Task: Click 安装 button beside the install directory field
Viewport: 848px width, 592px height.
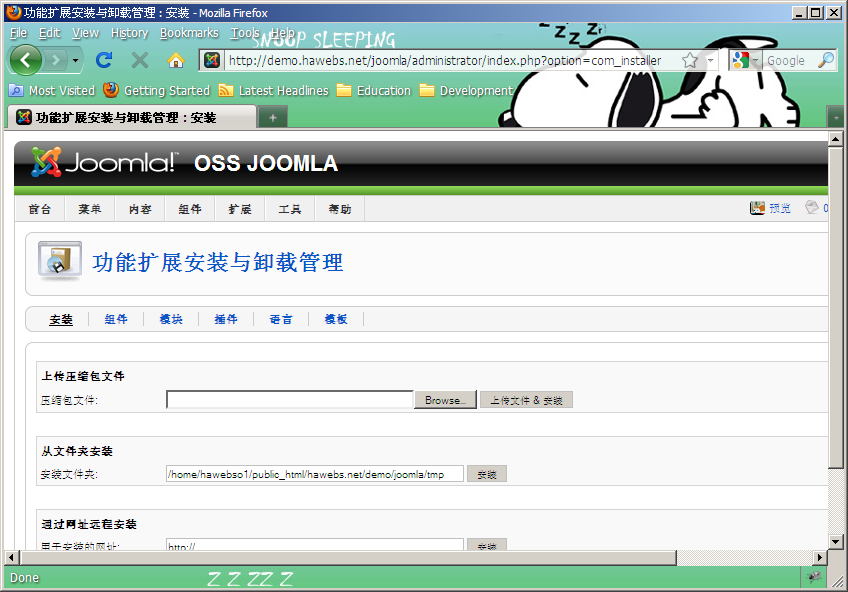Action: pyautogui.click(x=487, y=474)
